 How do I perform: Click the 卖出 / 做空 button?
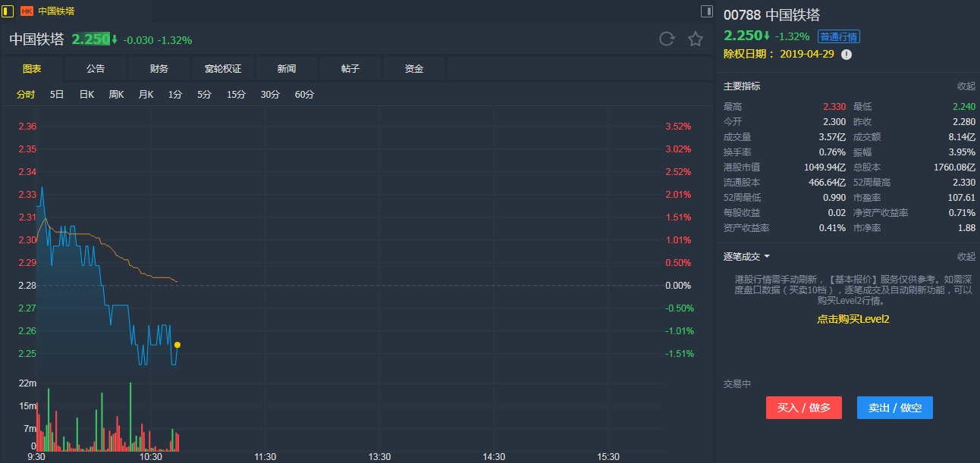click(894, 408)
